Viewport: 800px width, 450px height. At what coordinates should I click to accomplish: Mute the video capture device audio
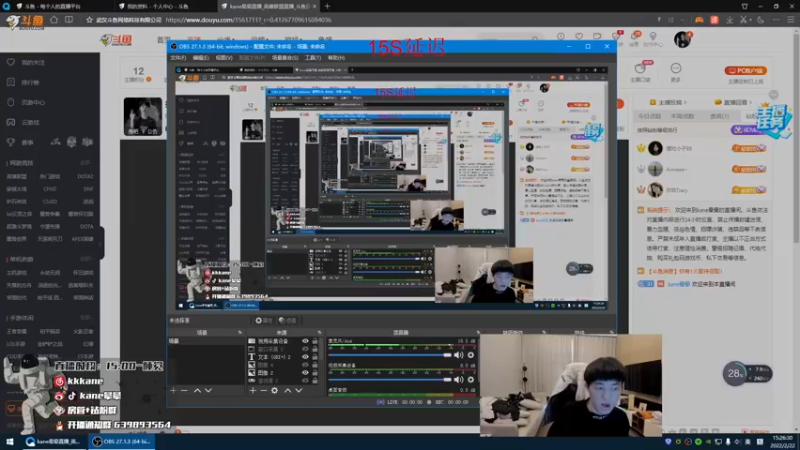point(459,380)
